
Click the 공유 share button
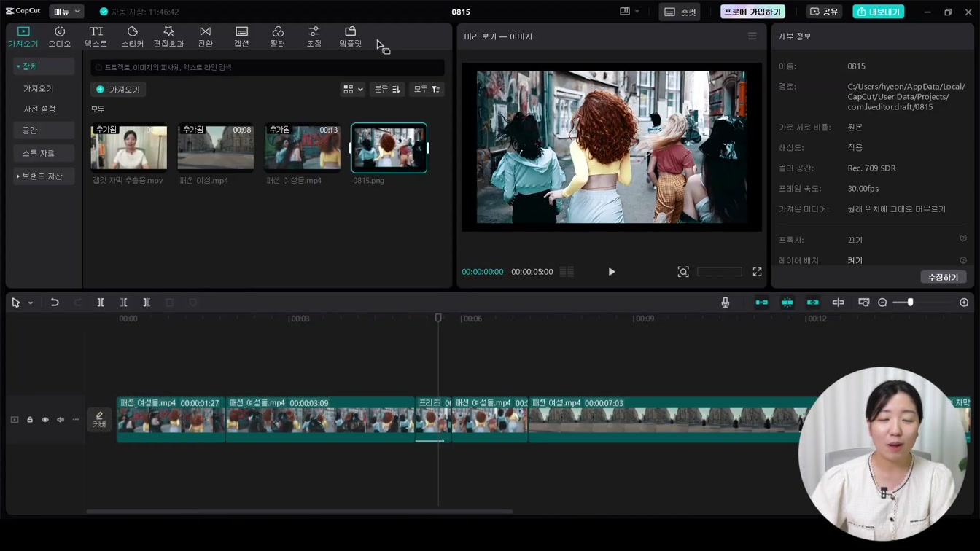(x=824, y=12)
